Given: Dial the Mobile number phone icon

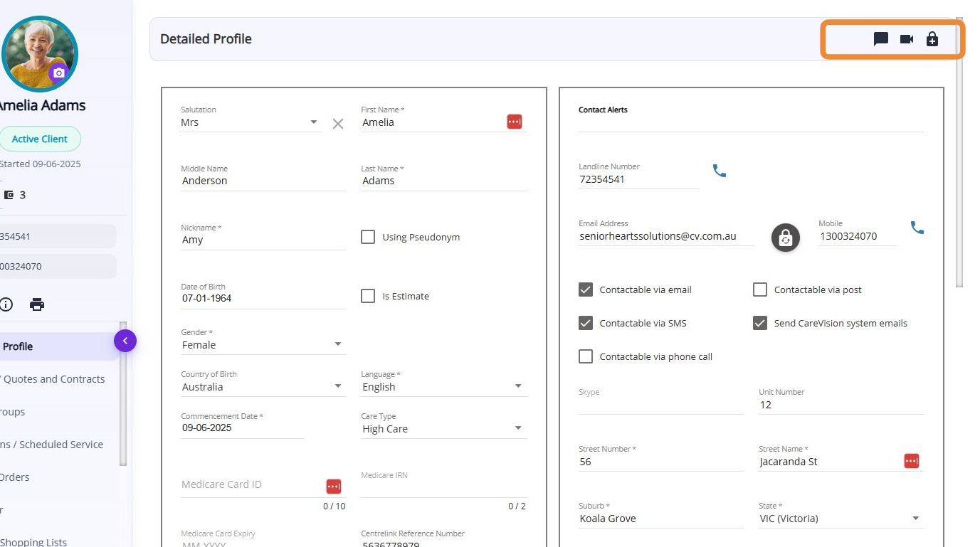Looking at the screenshot, I should tap(917, 228).
